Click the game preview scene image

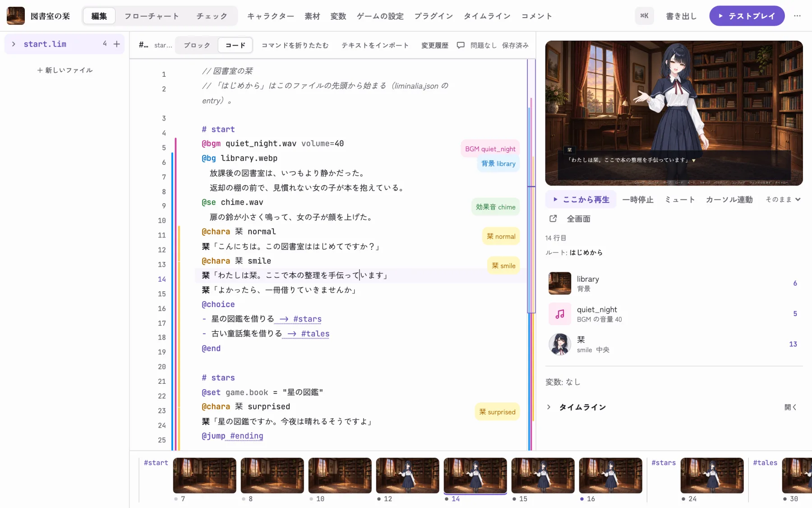click(x=674, y=113)
